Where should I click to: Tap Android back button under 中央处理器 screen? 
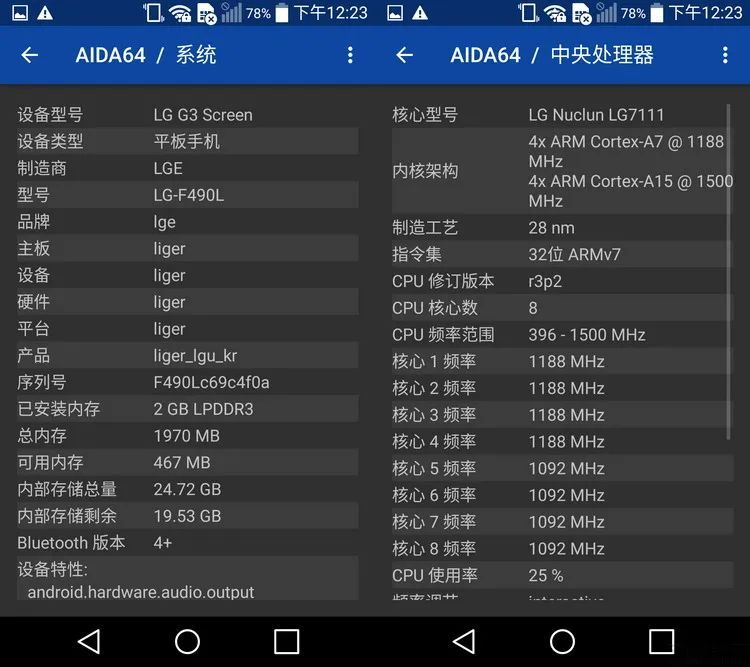tap(464, 641)
